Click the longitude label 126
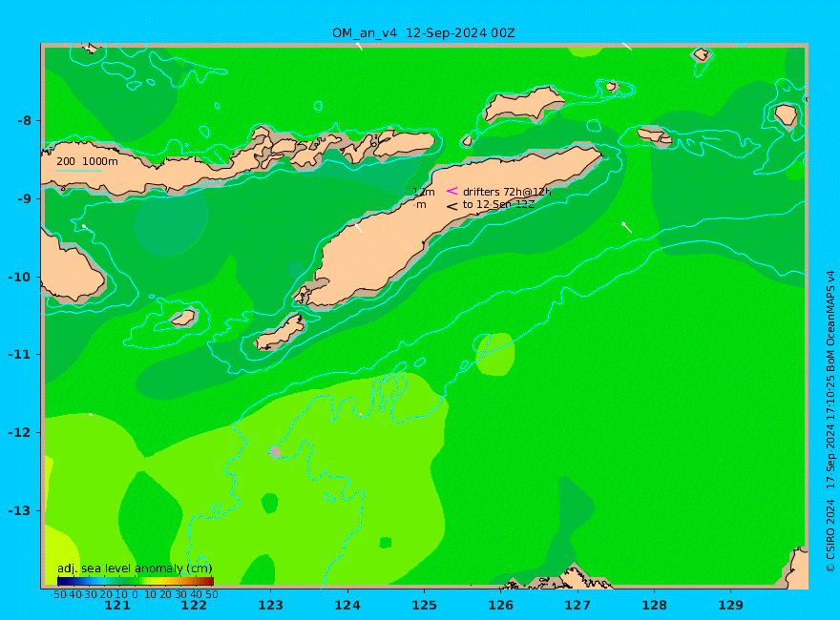The height and width of the screenshot is (620, 840). point(501,605)
